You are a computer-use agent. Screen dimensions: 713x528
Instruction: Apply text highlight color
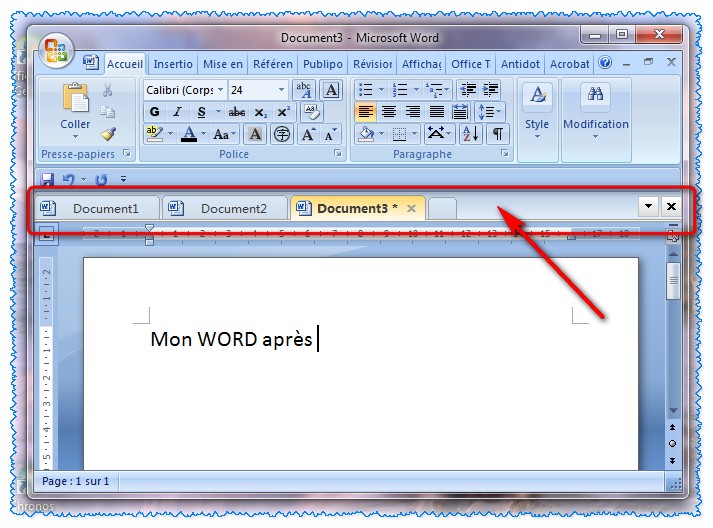[155, 134]
